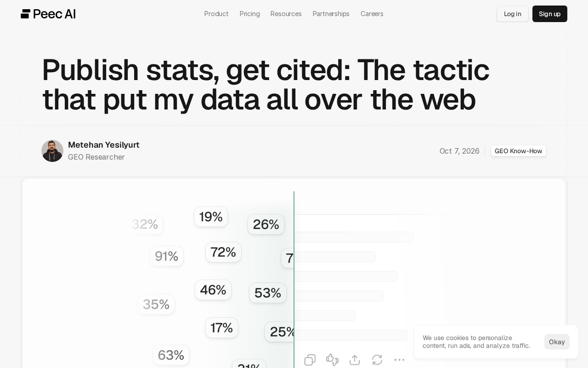Image resolution: width=588 pixels, height=368 pixels.
Task: Click the share upload icon
Action: pyautogui.click(x=355, y=360)
